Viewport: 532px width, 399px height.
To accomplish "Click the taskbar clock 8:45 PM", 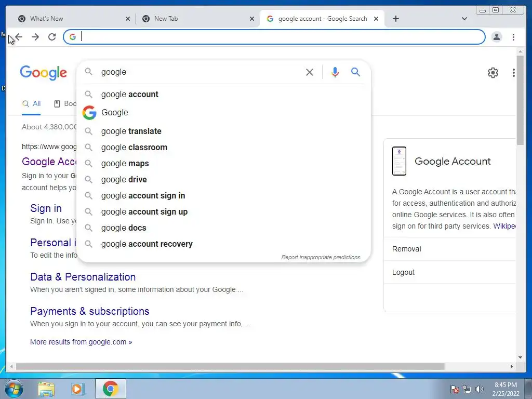I will click(506, 389).
